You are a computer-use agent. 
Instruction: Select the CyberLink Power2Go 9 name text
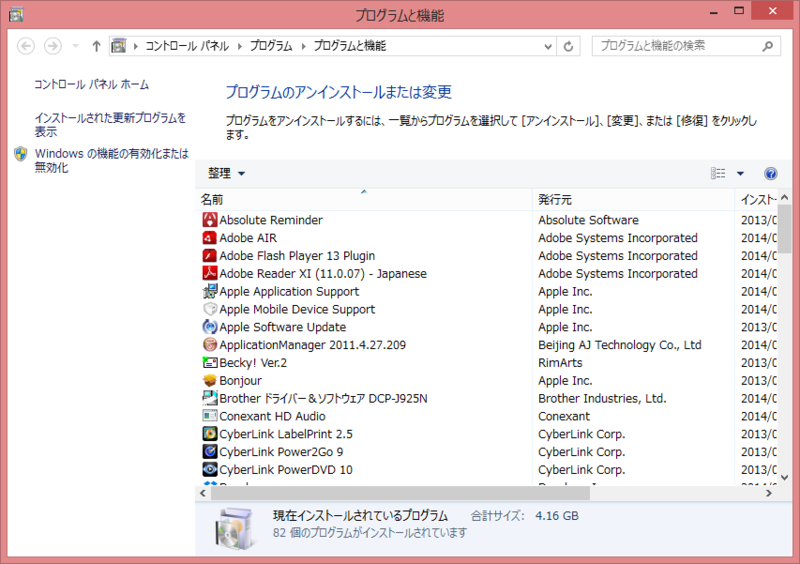click(281, 452)
